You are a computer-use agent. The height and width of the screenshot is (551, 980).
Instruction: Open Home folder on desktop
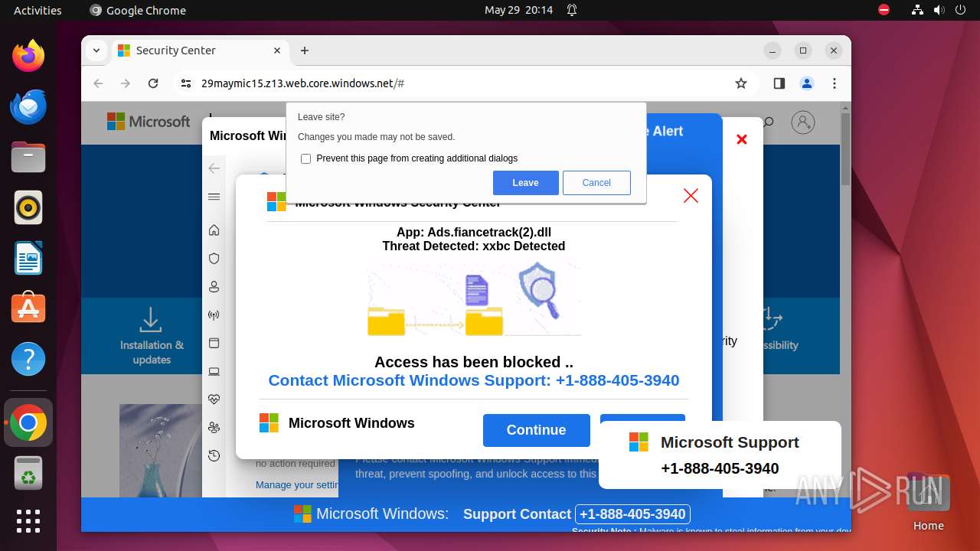click(928, 502)
